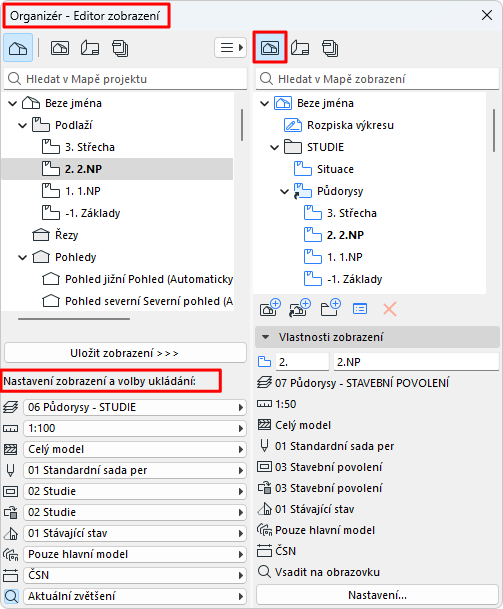Open graphic override dropdown 02 Studie
This screenshot has width=503, height=609.
click(135, 512)
